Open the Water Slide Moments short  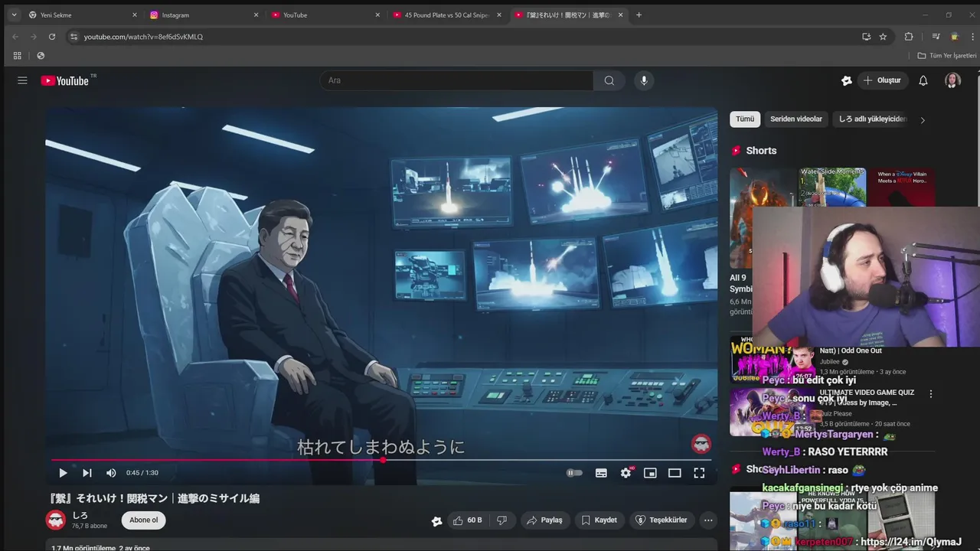[832, 187]
